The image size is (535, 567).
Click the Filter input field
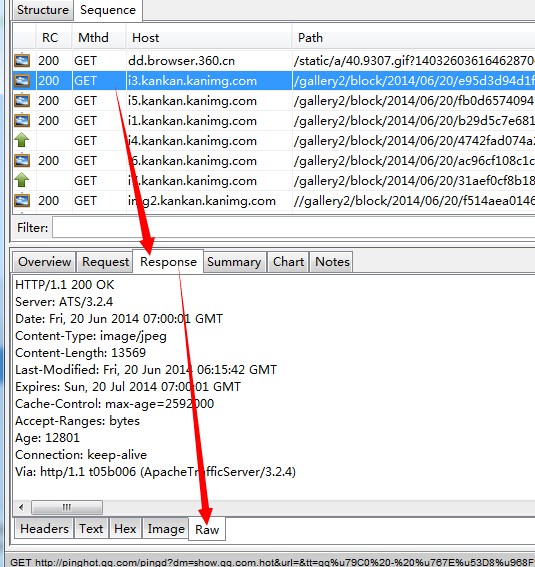pyautogui.click(x=294, y=227)
